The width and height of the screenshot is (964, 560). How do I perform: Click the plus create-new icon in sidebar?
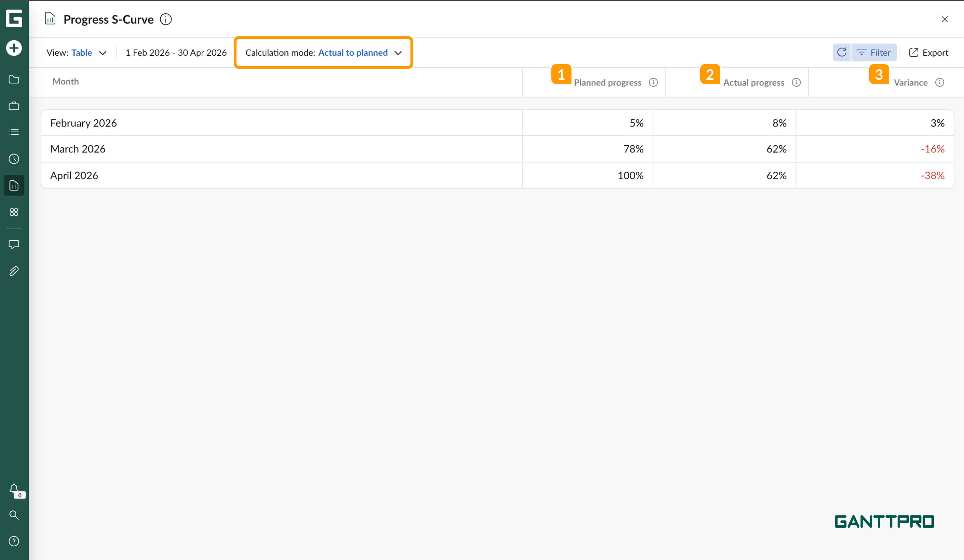pos(14,48)
